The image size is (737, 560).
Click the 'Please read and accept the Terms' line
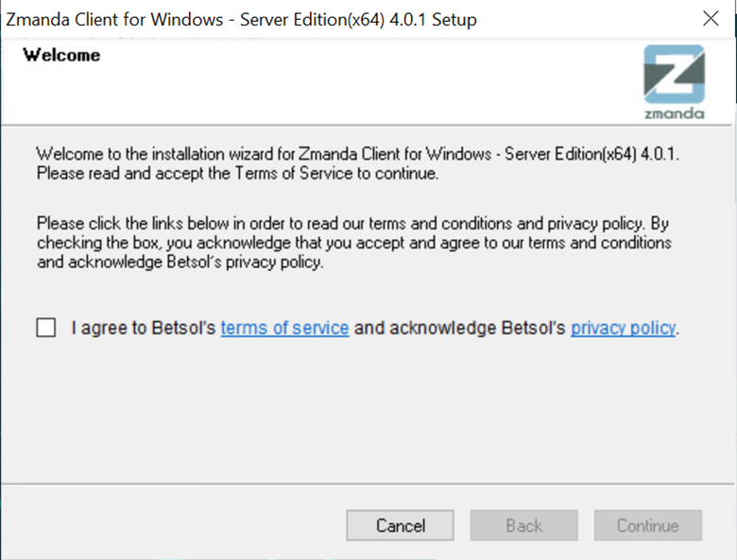(x=237, y=174)
